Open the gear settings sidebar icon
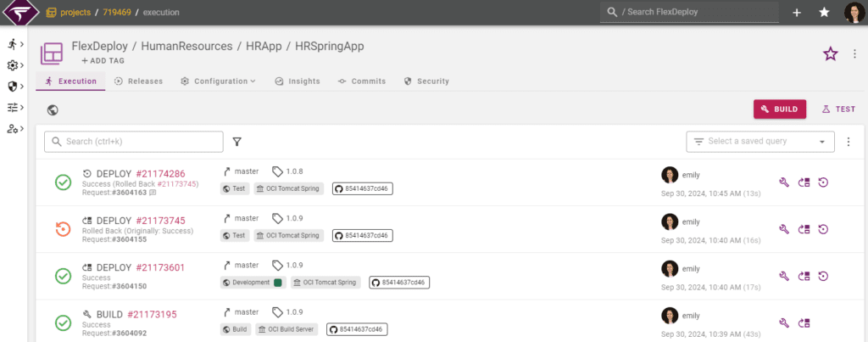Screen dimensions: 868x342 [x=12, y=65]
